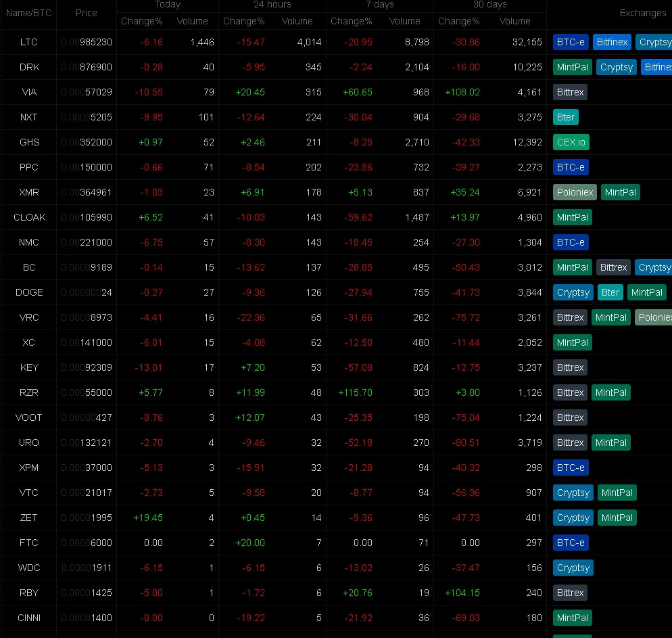Viewport: 672px width, 638px height.
Task: Click MintPal badge in DRK row
Action: 572,67
